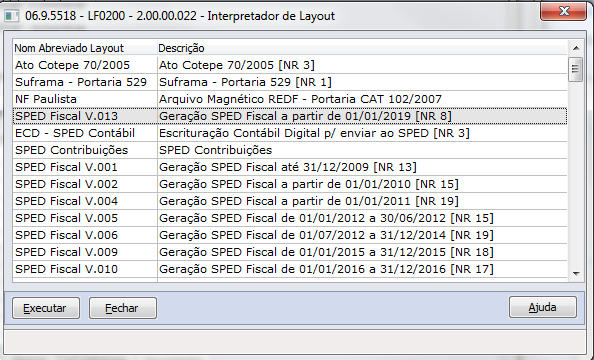The height and width of the screenshot is (360, 594).
Task: Click the Fechar button
Action: pyautogui.click(x=123, y=308)
